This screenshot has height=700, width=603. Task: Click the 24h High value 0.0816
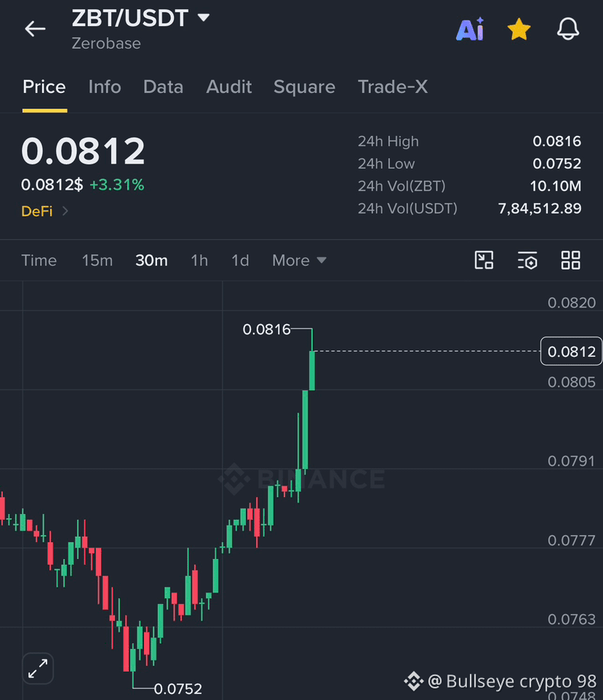pyautogui.click(x=556, y=142)
